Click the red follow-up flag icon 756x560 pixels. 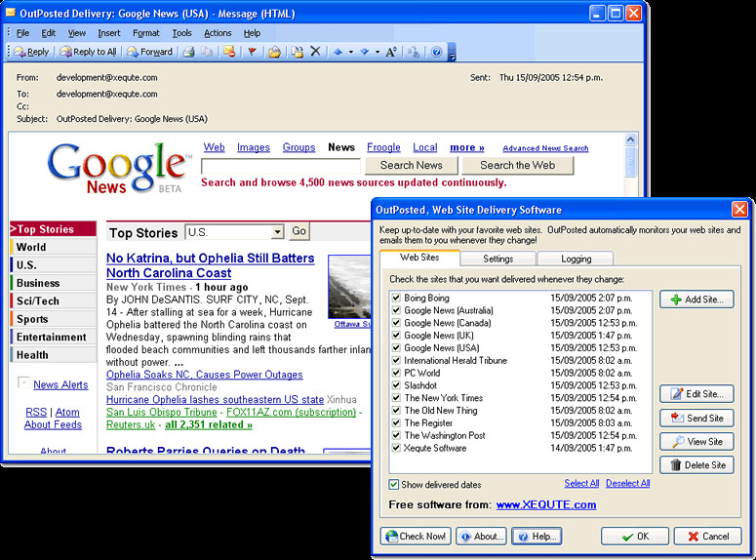point(252,52)
